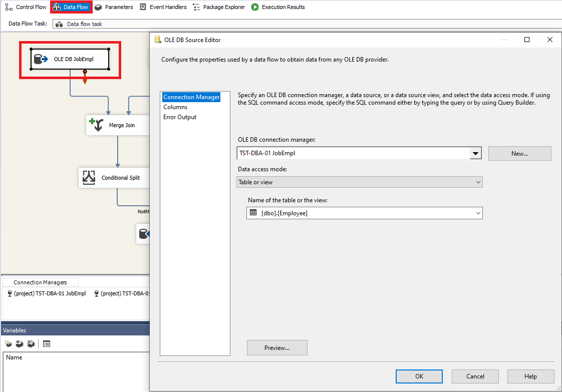
Task: Click the Execution Results green play icon
Action: point(255,7)
